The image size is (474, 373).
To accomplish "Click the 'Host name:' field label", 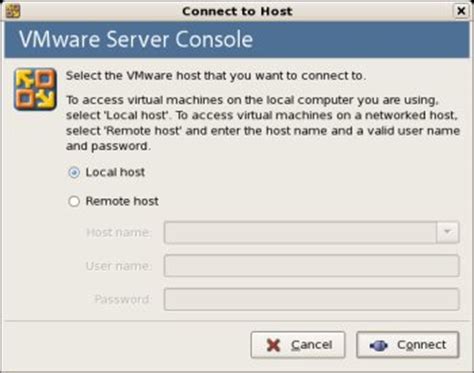I will pos(119,232).
